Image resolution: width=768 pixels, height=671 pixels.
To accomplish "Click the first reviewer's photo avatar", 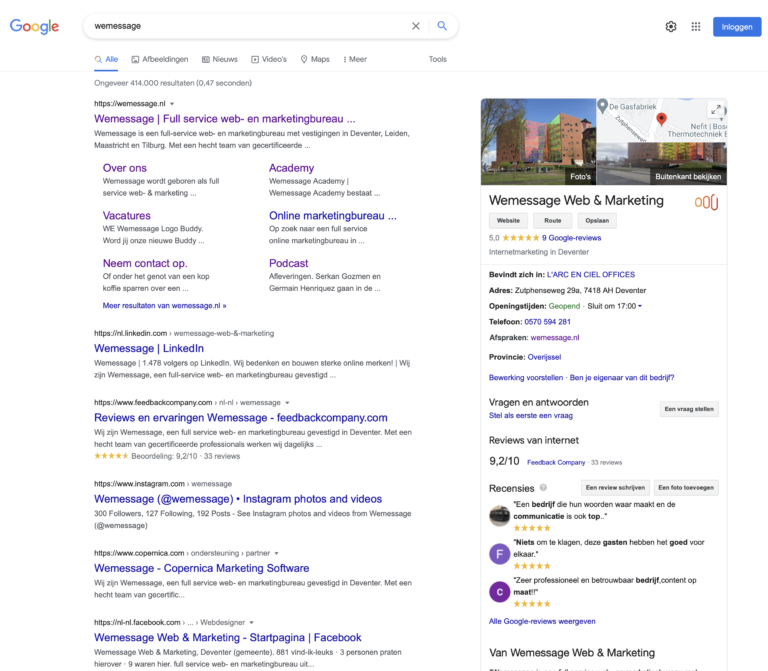I will [500, 516].
